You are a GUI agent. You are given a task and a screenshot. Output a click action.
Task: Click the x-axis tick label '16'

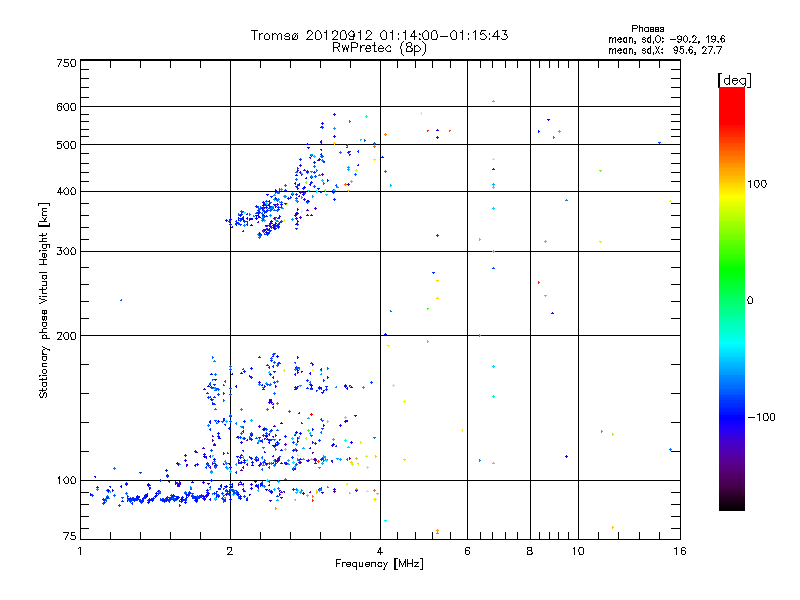680,551
